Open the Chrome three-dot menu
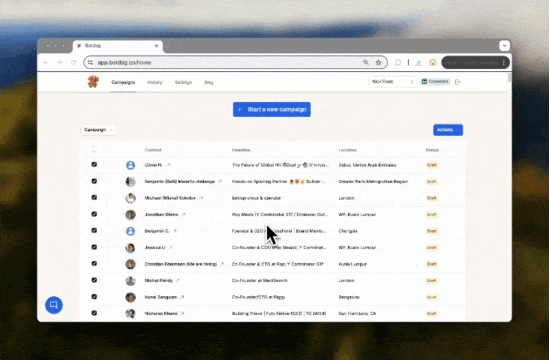The width and height of the screenshot is (550, 360). point(504,62)
